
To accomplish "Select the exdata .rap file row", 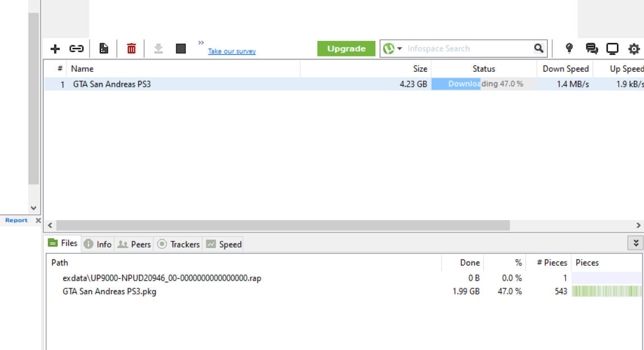I will [344, 278].
